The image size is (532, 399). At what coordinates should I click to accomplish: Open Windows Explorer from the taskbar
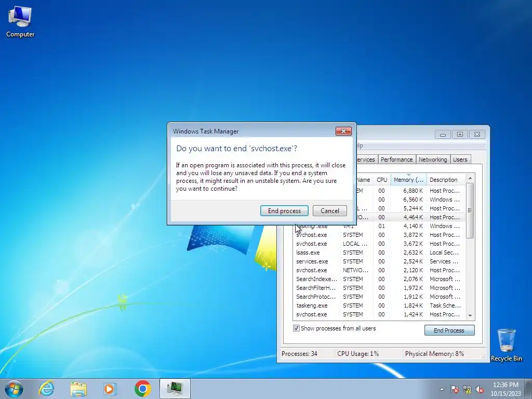click(x=78, y=389)
